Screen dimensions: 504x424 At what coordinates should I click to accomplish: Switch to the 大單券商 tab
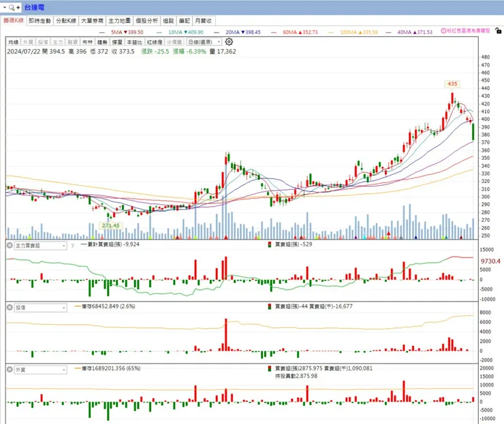pyautogui.click(x=92, y=20)
